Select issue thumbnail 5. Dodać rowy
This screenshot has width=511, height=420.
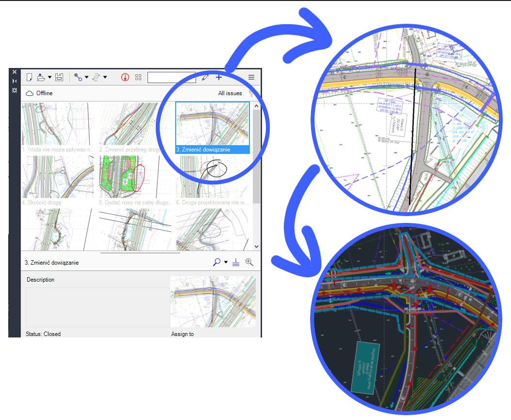point(134,180)
